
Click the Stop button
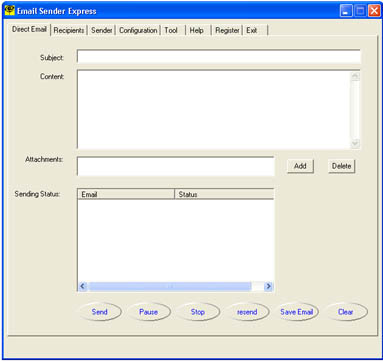coord(198,312)
